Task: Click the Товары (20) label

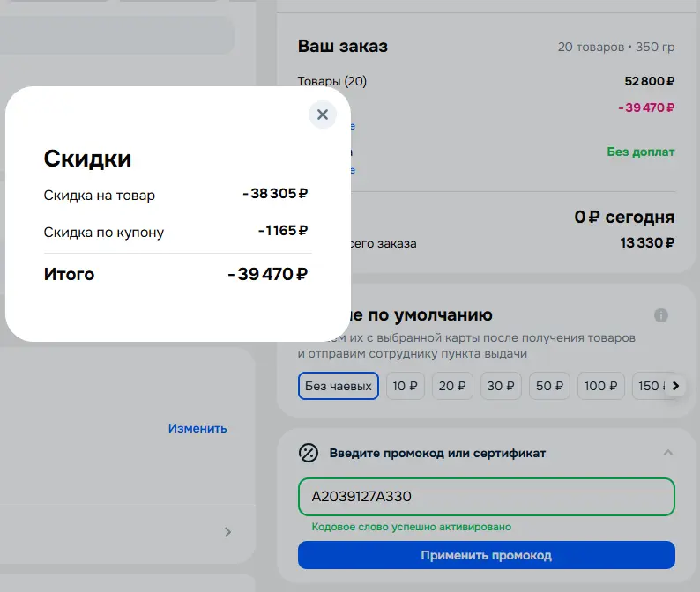Action: tap(332, 81)
